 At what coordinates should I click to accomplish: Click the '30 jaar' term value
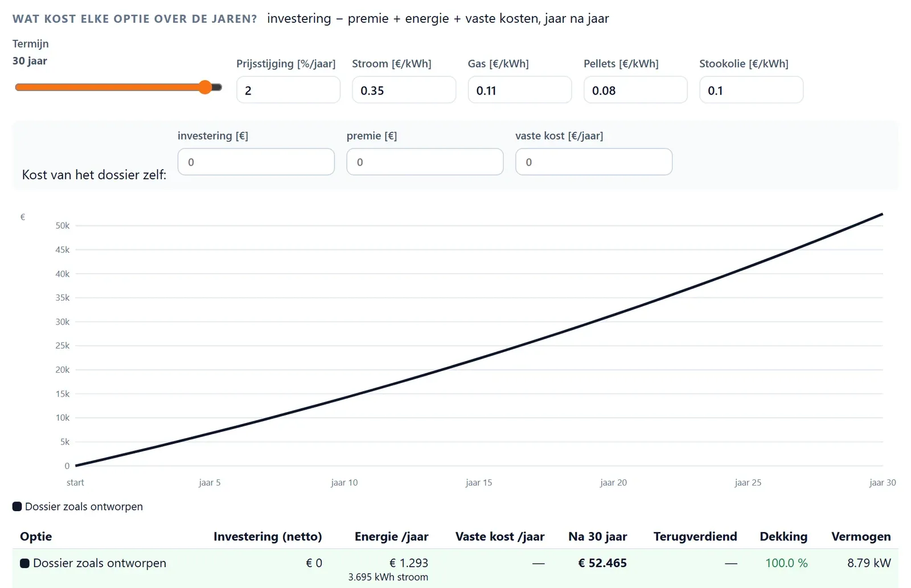pyautogui.click(x=30, y=61)
